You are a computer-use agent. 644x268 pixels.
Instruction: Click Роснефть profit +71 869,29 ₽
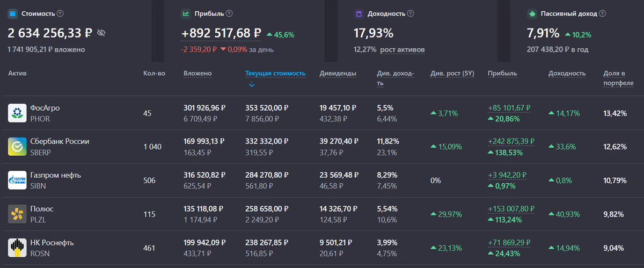point(509,243)
